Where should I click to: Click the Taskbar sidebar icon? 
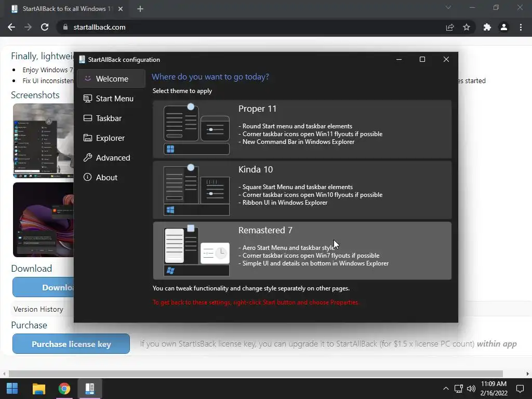[x=87, y=118]
